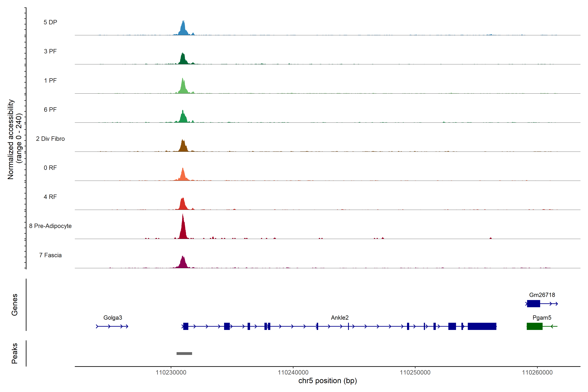The image size is (588, 392).
Task: Click the Peaks panel label
Action: (15, 353)
